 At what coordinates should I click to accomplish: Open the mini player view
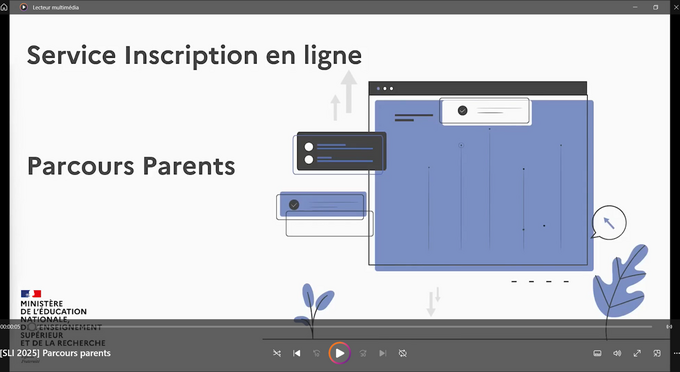coord(657,353)
